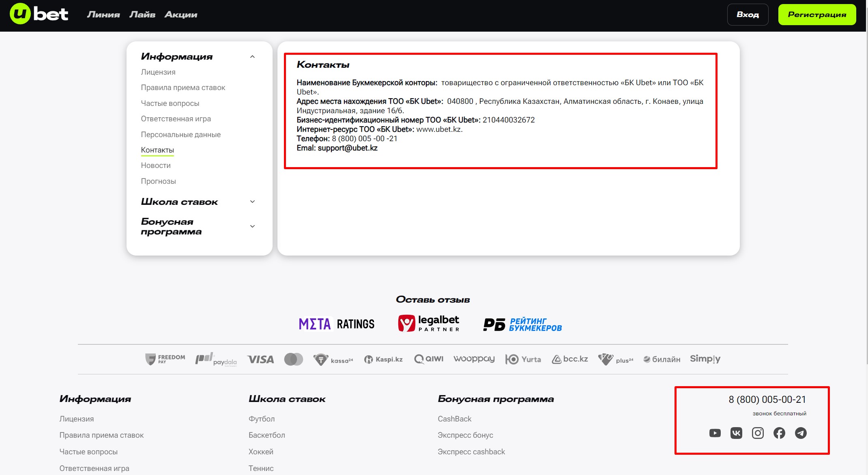Click the Регистрация button
Screen dimensions: 868x475
[x=817, y=15]
